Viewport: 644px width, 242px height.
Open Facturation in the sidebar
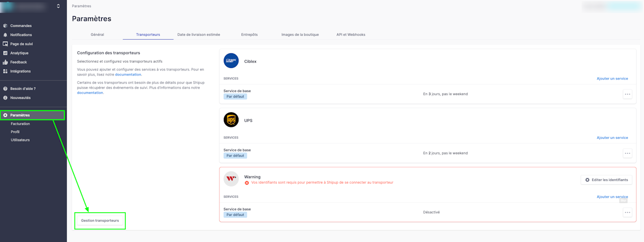click(20, 124)
